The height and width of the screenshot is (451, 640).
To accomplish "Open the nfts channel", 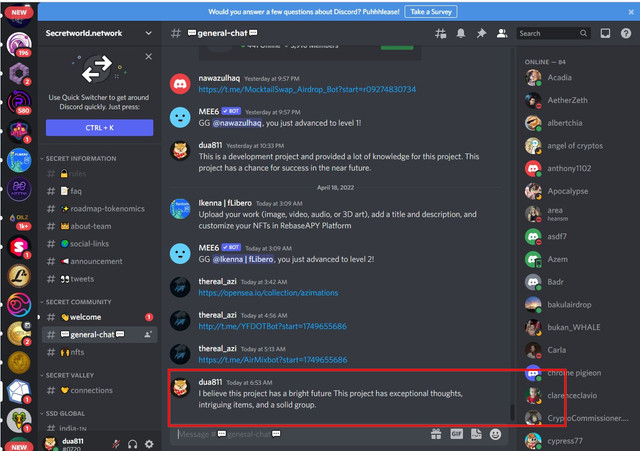I will [x=99, y=352].
